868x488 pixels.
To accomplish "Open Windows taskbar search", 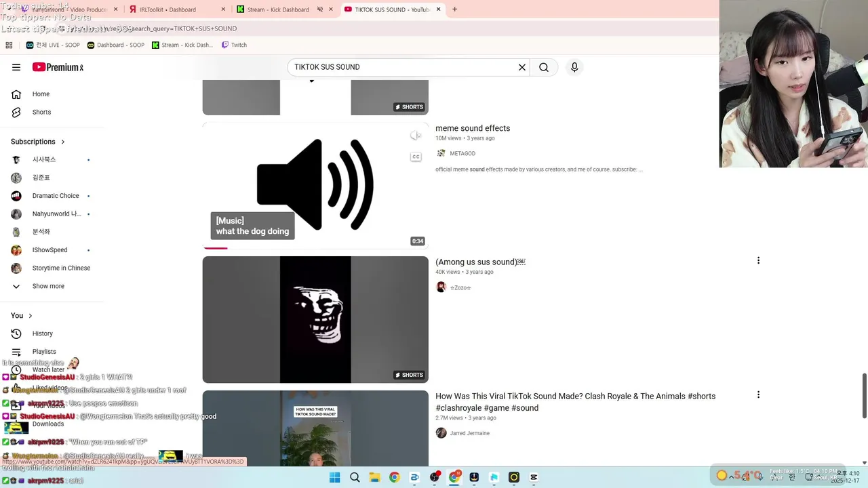I will click(355, 477).
